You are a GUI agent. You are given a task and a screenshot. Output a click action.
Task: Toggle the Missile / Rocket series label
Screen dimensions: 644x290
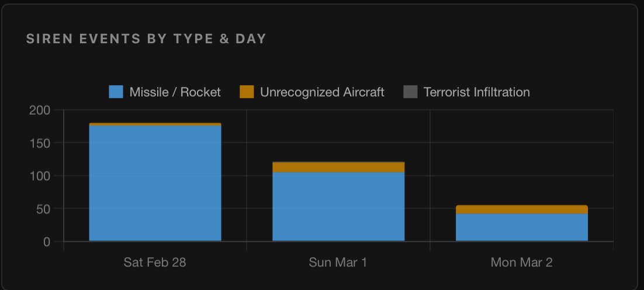coord(175,92)
